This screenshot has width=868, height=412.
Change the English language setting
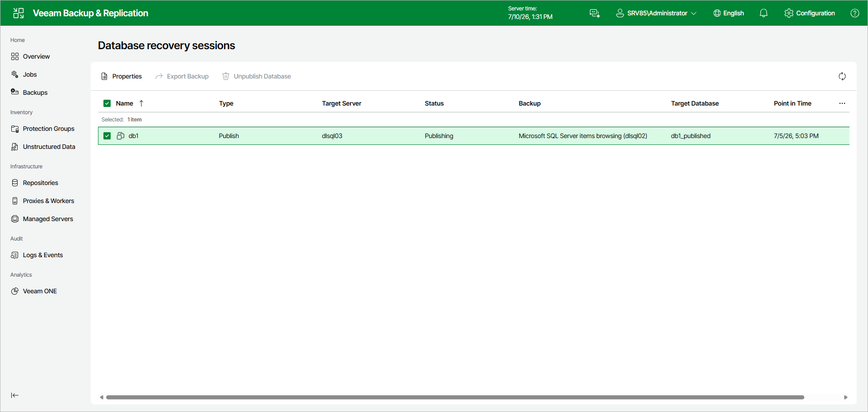point(728,13)
